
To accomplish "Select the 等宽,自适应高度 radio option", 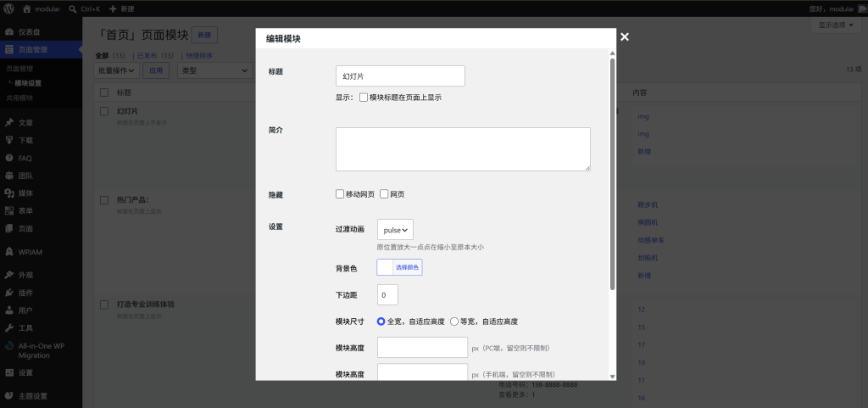I will click(454, 321).
